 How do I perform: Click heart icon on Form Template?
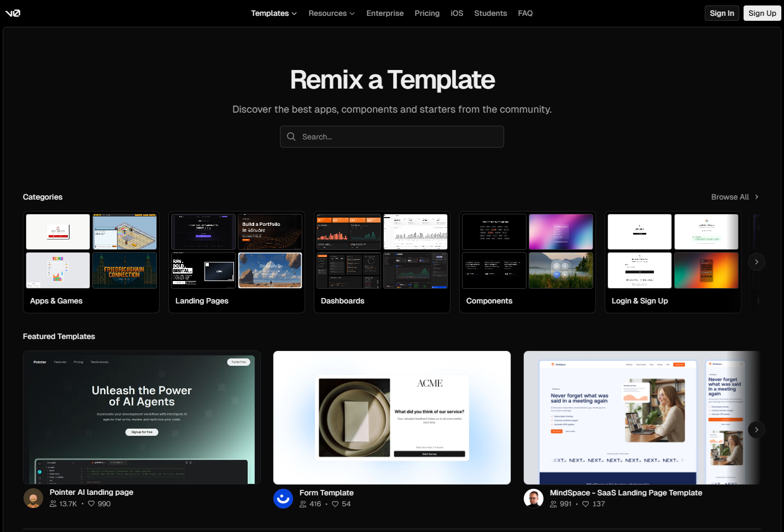click(335, 504)
